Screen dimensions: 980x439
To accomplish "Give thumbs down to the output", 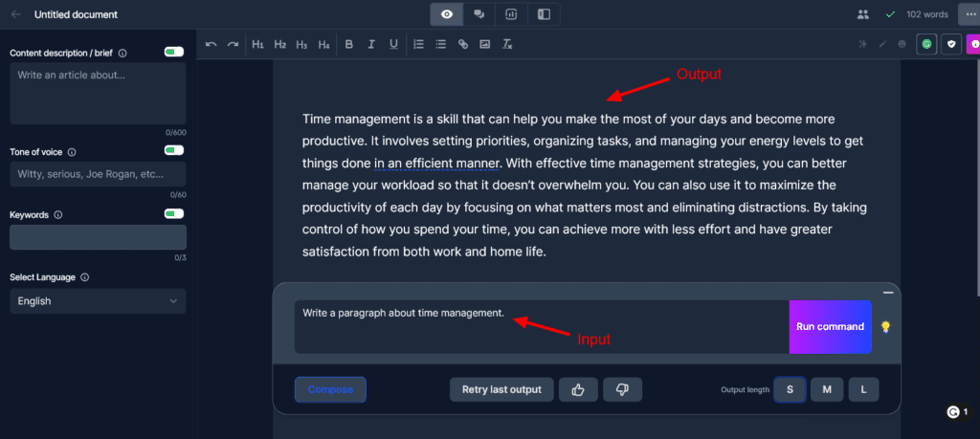I will click(622, 389).
